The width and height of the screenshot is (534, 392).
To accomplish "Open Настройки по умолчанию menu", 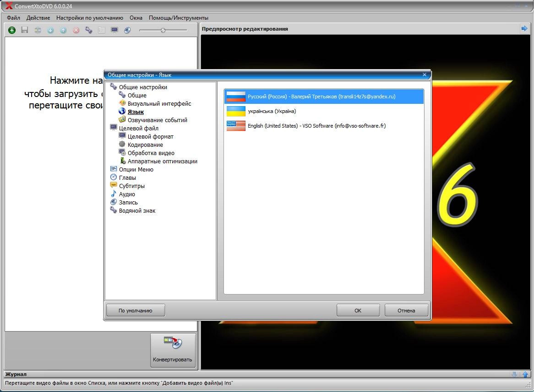I will coord(90,18).
